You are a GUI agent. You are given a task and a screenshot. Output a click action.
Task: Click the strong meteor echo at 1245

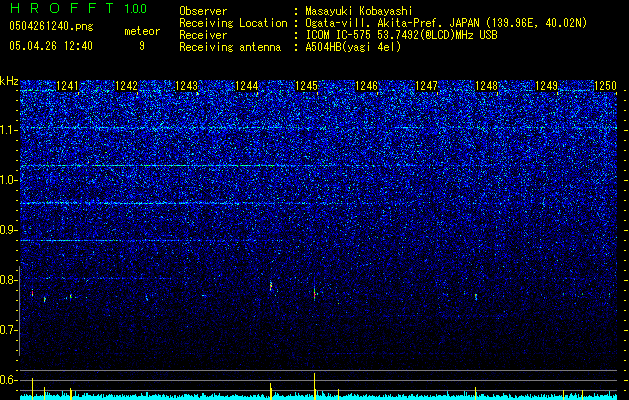click(314, 294)
